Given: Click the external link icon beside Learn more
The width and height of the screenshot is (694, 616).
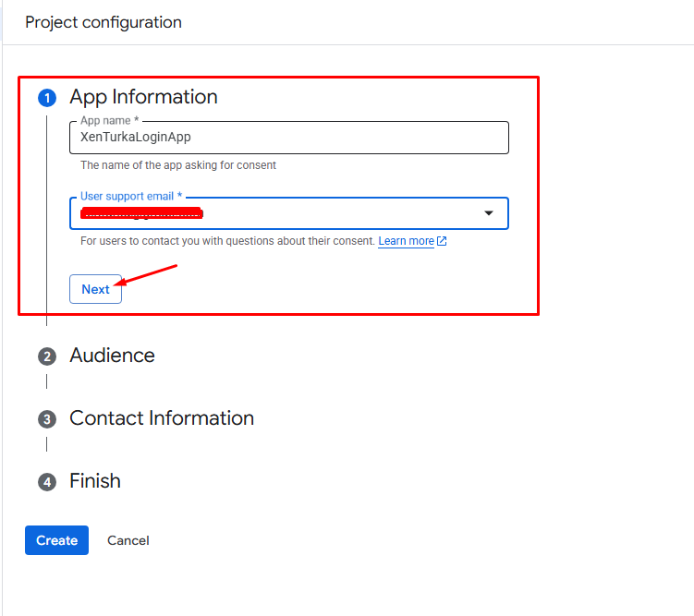Looking at the screenshot, I should [442, 241].
